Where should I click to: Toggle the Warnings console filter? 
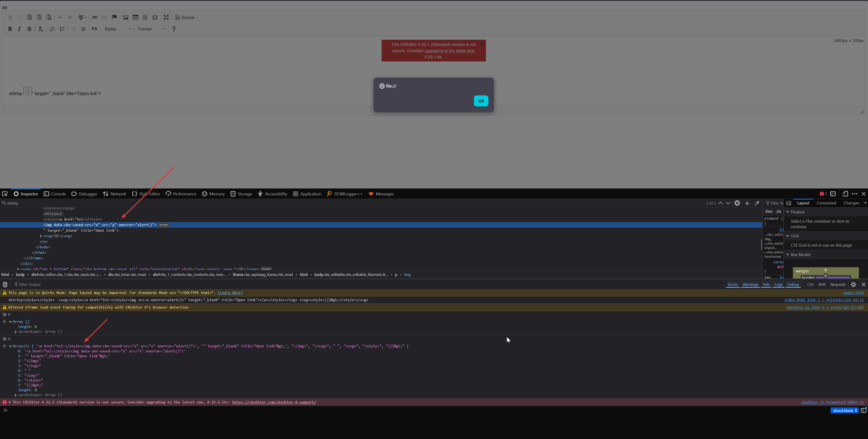(x=750, y=285)
